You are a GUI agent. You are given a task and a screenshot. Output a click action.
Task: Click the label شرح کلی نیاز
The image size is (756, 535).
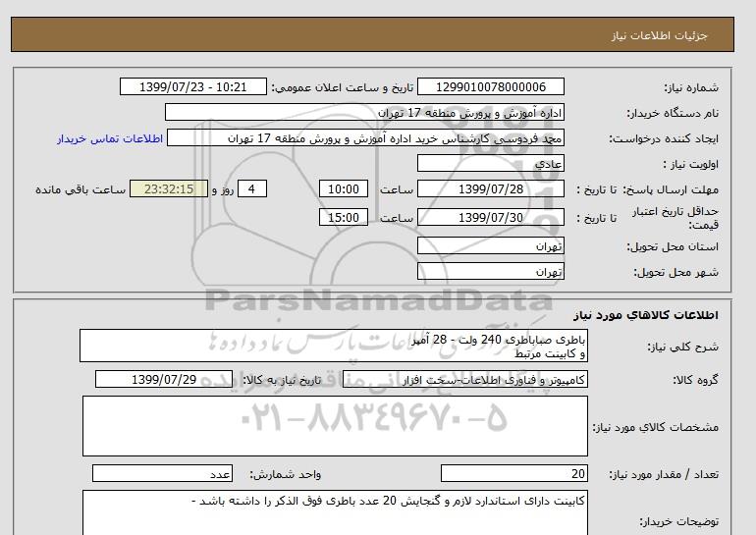coord(682,347)
